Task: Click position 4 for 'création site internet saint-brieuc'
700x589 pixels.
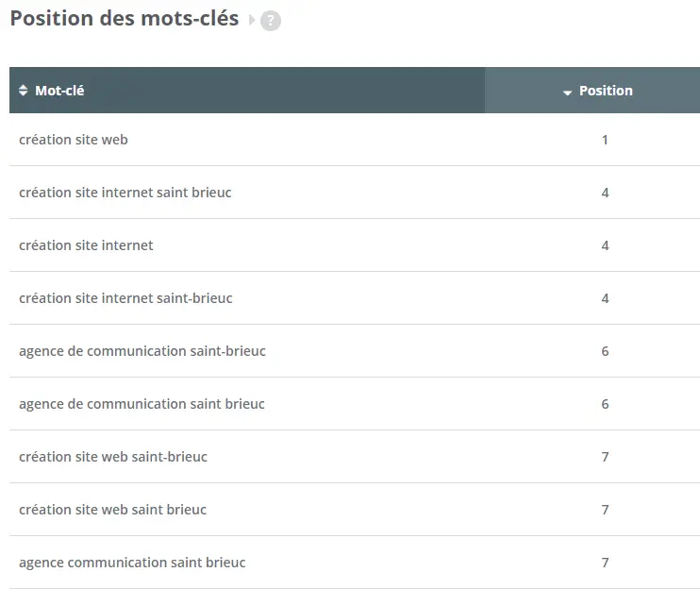Action: 605,298
